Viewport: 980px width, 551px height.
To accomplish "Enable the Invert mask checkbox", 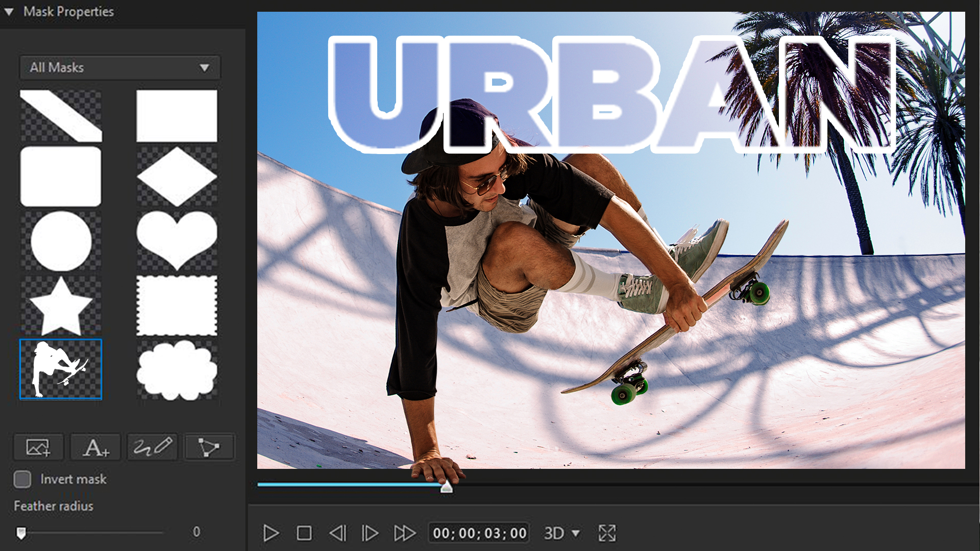I will [x=22, y=479].
